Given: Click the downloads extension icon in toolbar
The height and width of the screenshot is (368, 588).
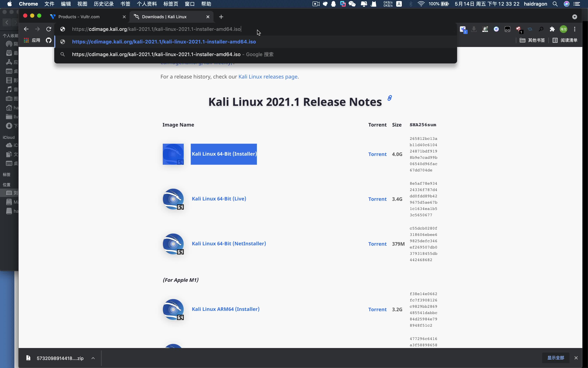Looking at the screenshot, I should [x=474, y=29].
